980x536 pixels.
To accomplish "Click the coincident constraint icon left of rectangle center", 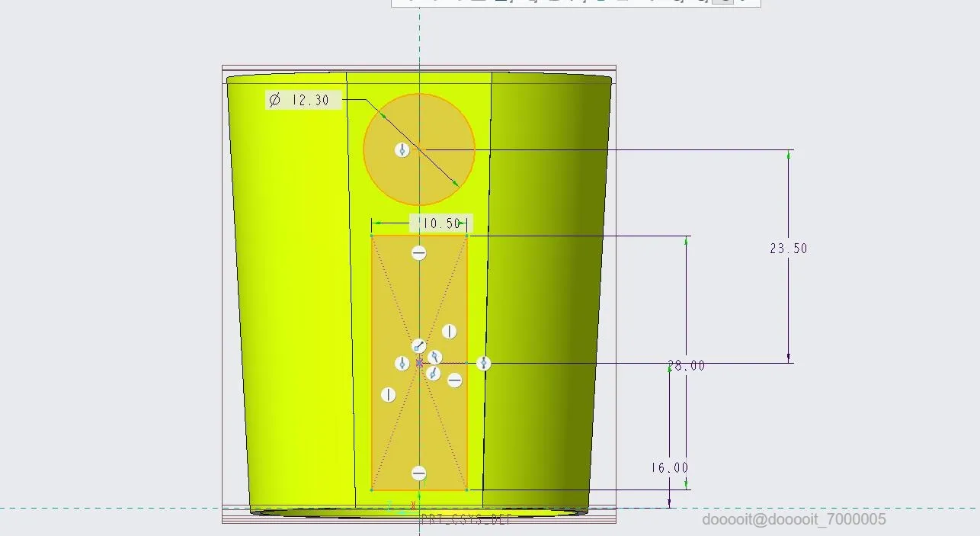I will click(402, 364).
